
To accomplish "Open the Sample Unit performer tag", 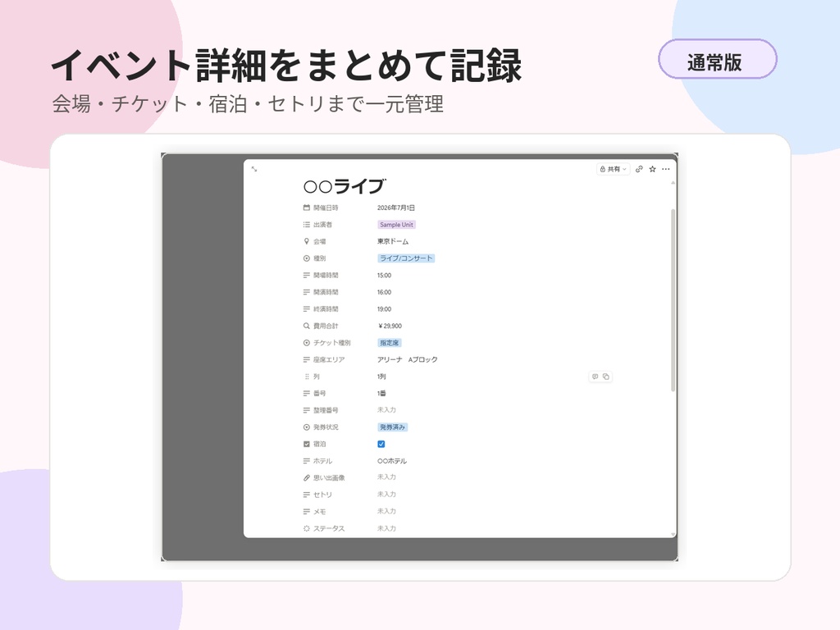I will coord(396,225).
